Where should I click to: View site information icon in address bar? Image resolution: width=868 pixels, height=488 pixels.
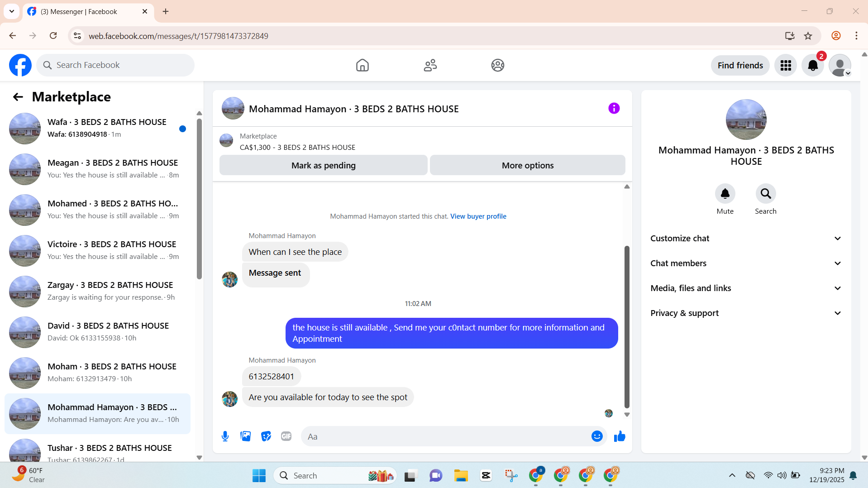[77, 36]
